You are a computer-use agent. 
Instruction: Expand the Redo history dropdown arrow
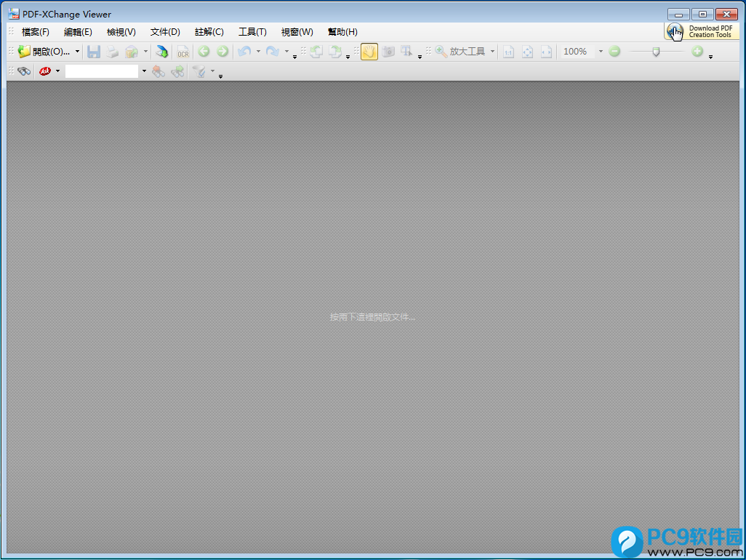[286, 52]
